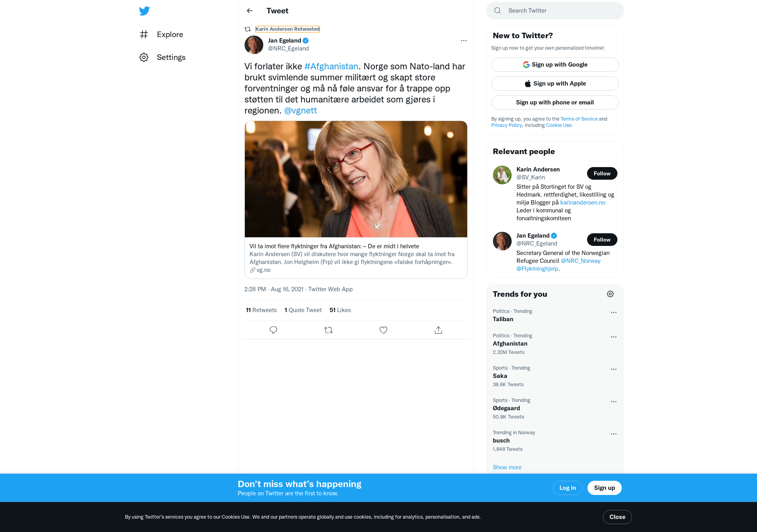Screen dimensions: 757x532
Task: Open the vg.no article image thumbnail
Action: 356,179
